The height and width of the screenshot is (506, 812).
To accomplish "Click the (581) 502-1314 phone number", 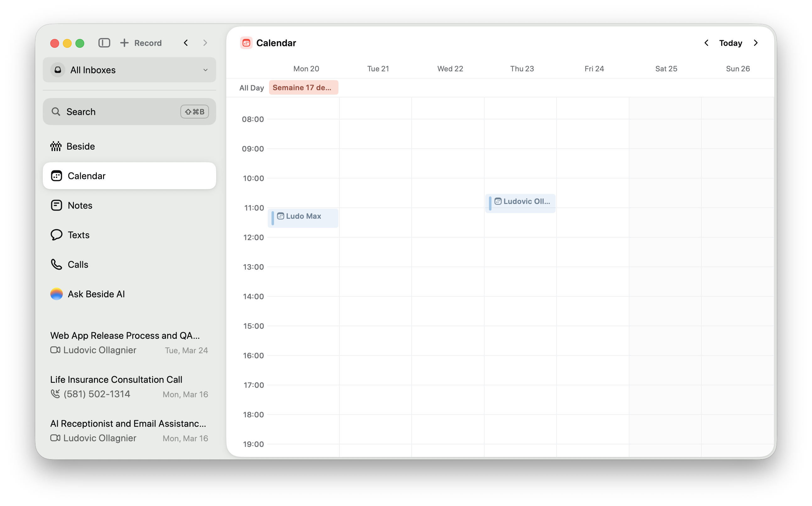I will coord(97,394).
